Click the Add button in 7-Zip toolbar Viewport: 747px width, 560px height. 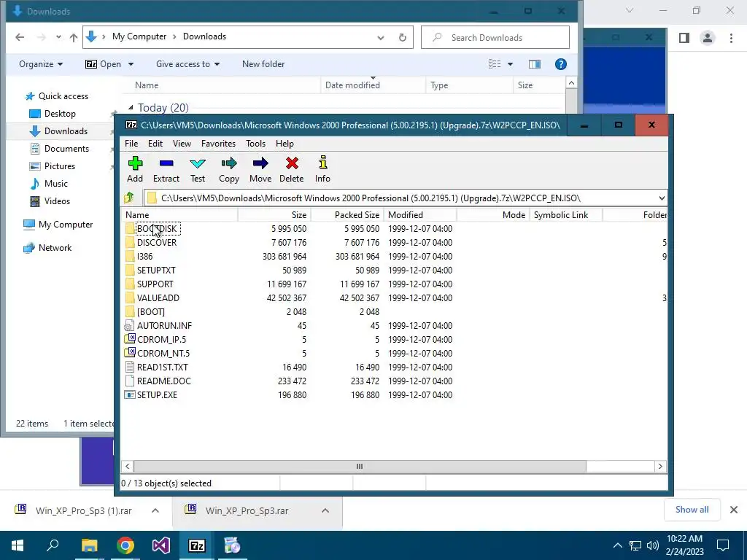coord(135,169)
